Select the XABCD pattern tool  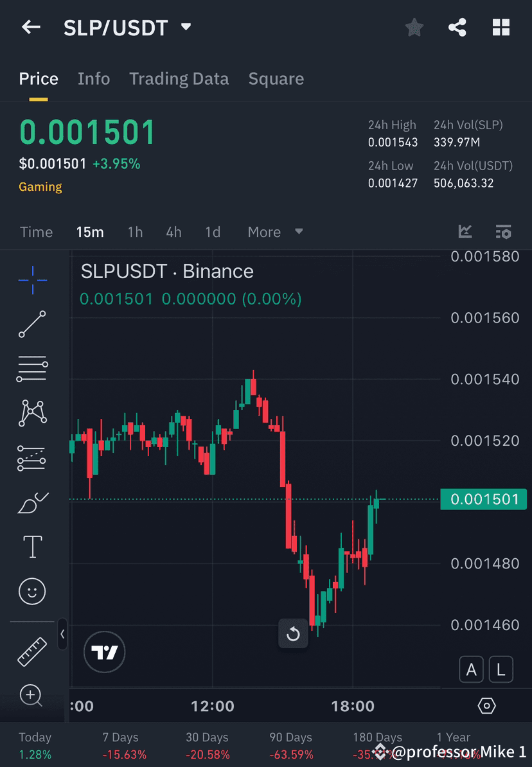click(32, 413)
